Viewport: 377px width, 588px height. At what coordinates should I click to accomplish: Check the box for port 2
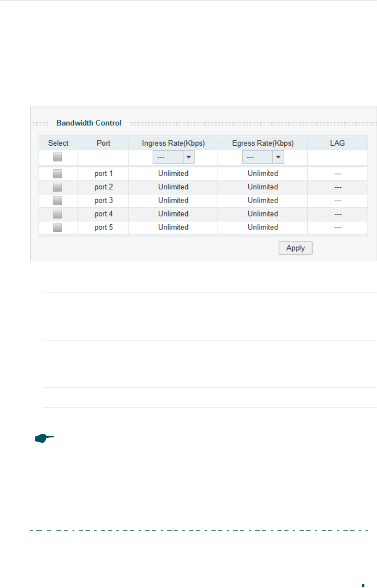coord(57,187)
